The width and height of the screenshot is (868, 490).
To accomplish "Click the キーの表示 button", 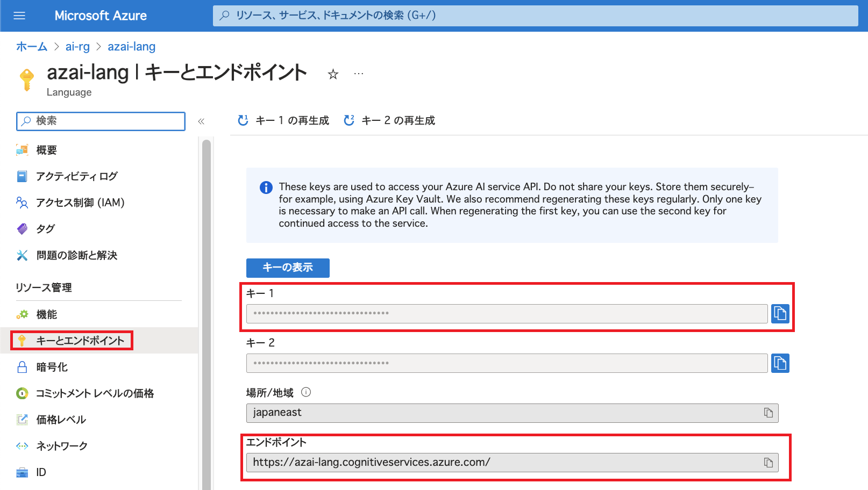I will coord(288,268).
